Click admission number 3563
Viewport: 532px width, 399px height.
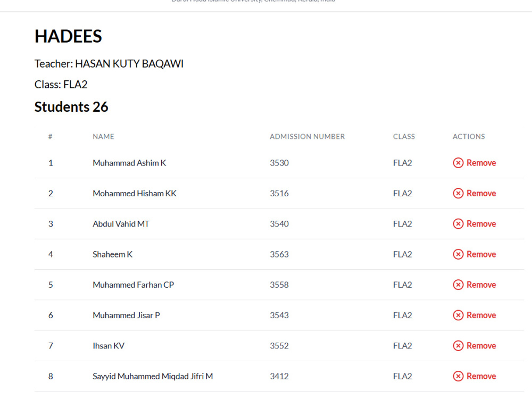pos(279,254)
